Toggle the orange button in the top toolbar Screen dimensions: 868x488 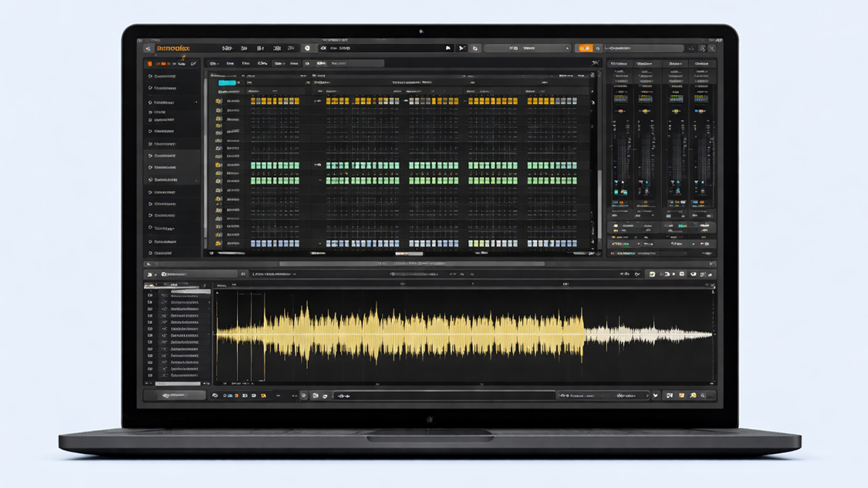coord(583,48)
